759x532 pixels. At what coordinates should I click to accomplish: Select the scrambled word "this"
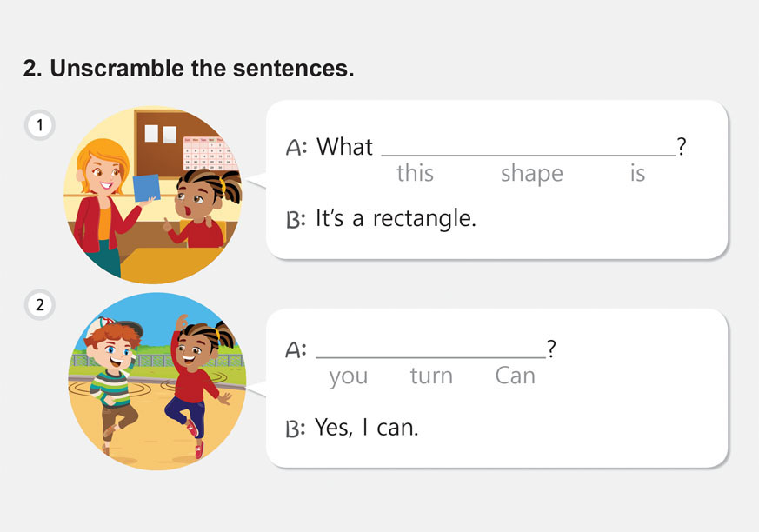tap(415, 173)
